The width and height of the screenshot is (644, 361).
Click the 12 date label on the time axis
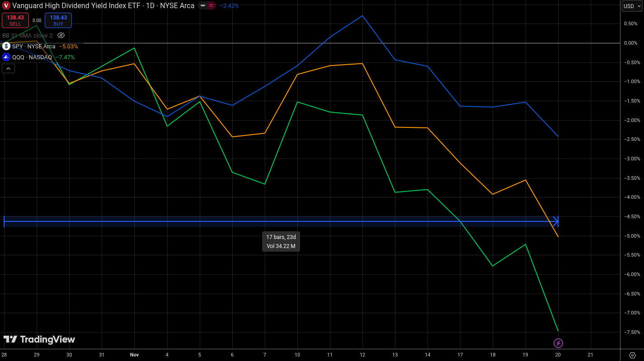[x=362, y=355]
